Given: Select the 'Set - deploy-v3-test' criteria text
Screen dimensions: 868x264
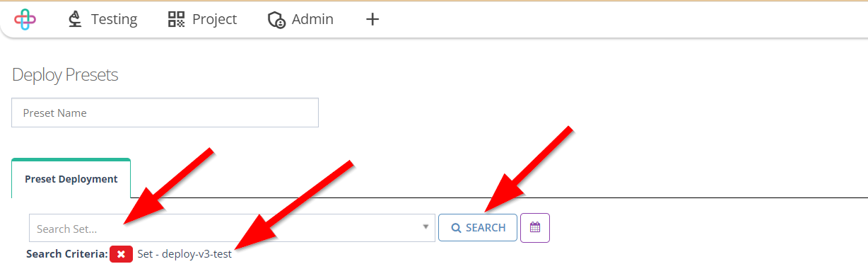Looking at the screenshot, I should (x=184, y=253).
